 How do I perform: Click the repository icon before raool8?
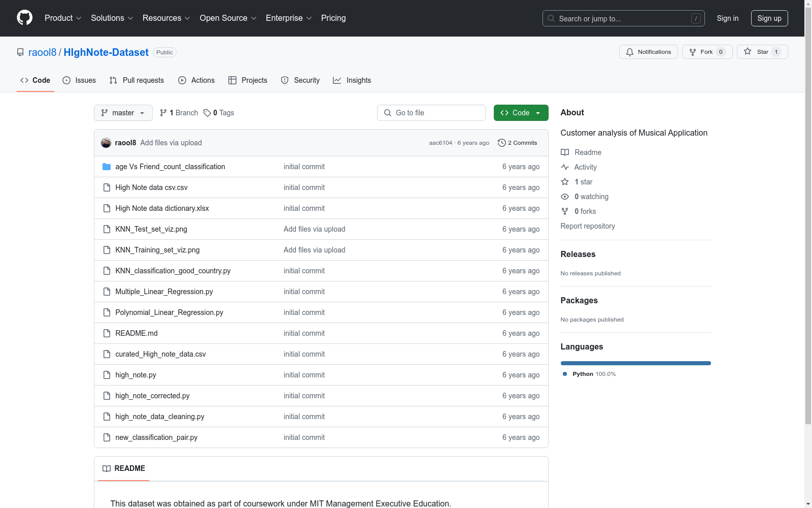20,52
